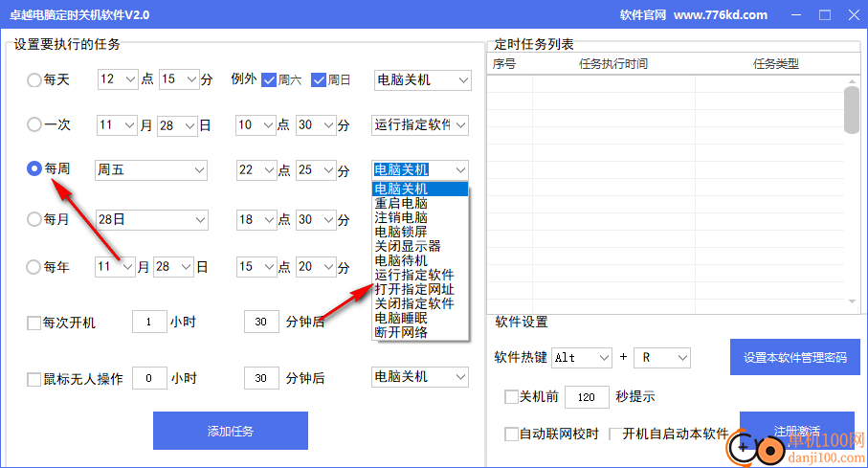This screenshot has width=868, height=468.
Task: Click the 注册激活 button
Action: (x=796, y=431)
